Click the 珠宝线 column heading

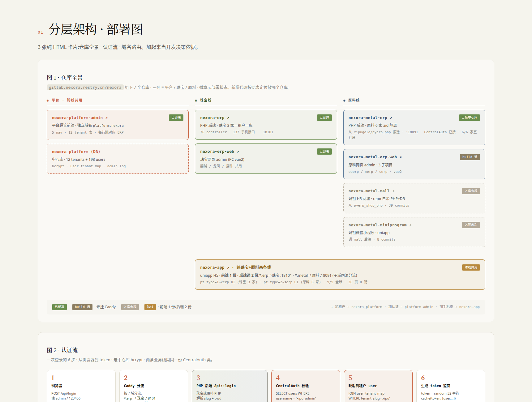pyautogui.click(x=206, y=100)
